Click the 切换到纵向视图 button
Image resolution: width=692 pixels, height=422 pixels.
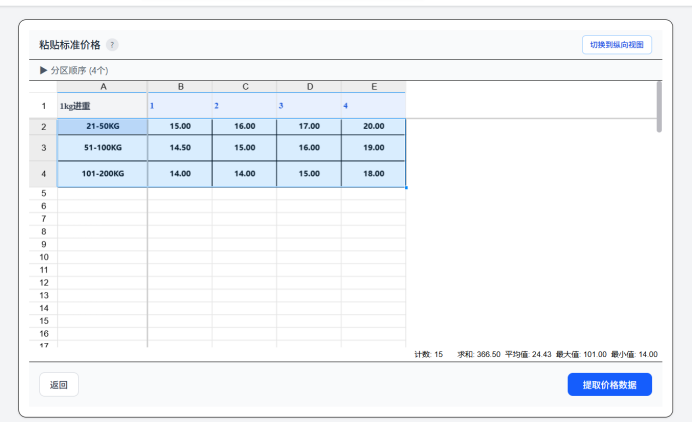(x=617, y=45)
